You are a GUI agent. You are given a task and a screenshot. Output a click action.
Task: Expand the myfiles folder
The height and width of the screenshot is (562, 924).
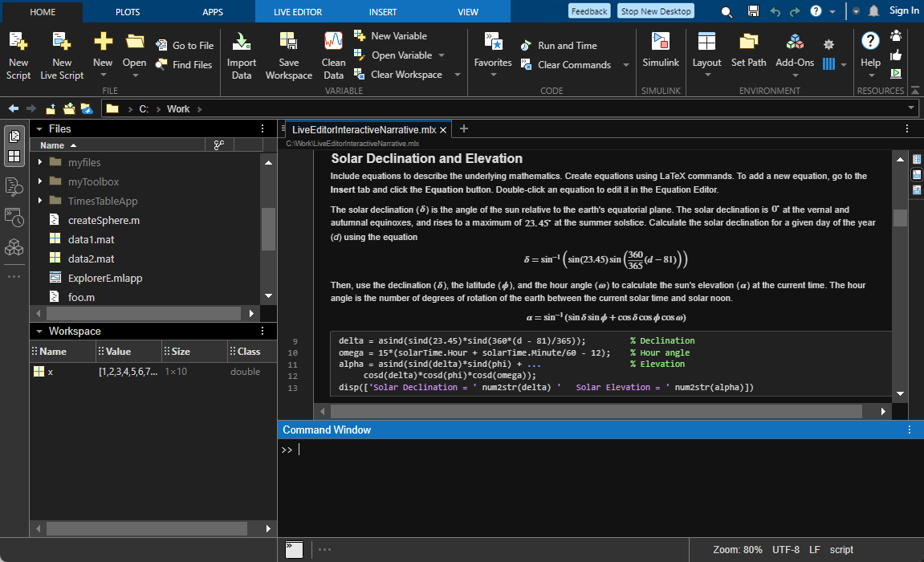tap(39, 161)
